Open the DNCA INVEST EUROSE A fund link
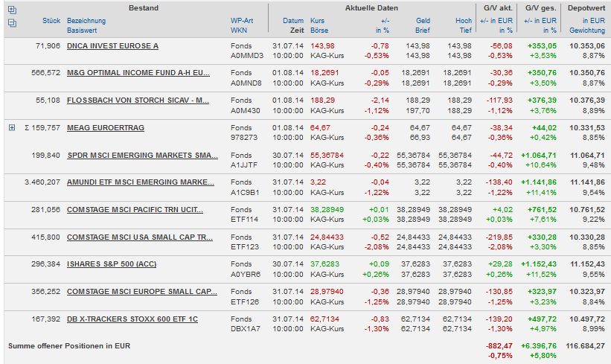 point(112,45)
